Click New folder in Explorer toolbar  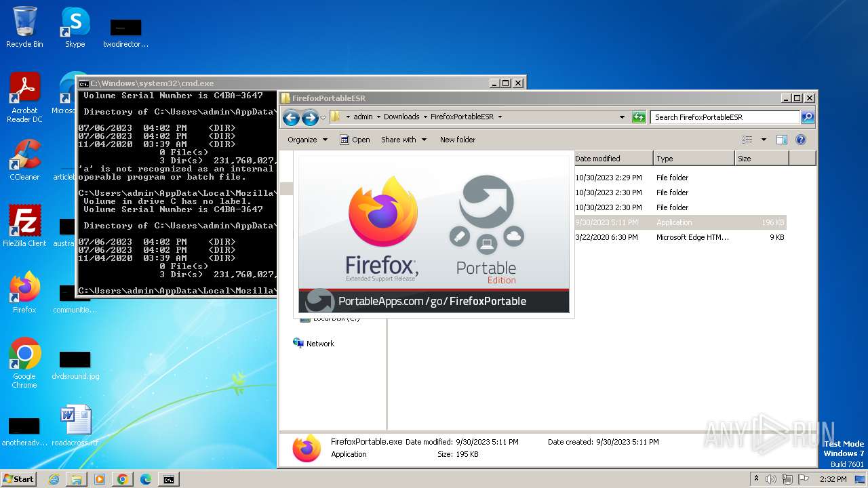pos(458,140)
